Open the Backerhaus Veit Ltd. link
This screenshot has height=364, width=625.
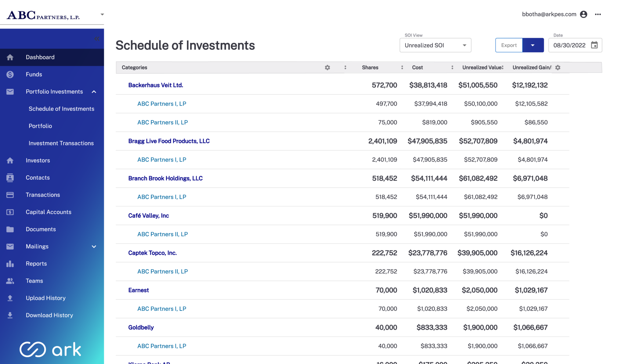coord(156,85)
